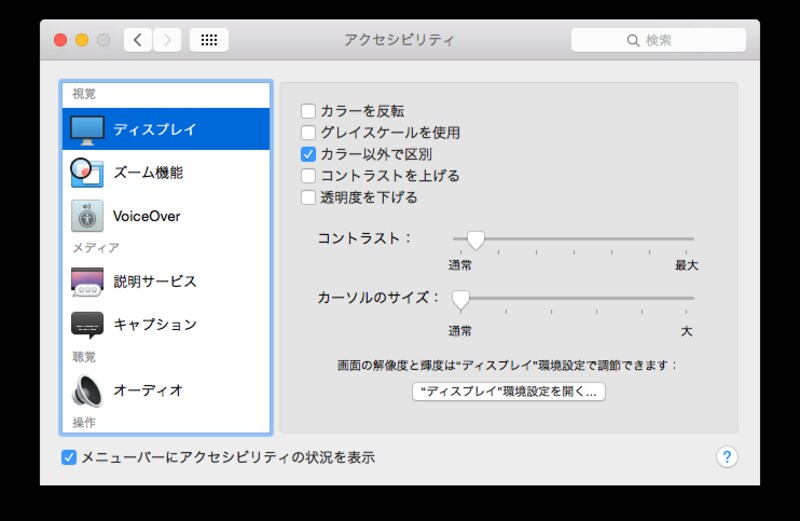Click the magnifying glass in the search field
This screenshot has height=521, width=800.
633,40
